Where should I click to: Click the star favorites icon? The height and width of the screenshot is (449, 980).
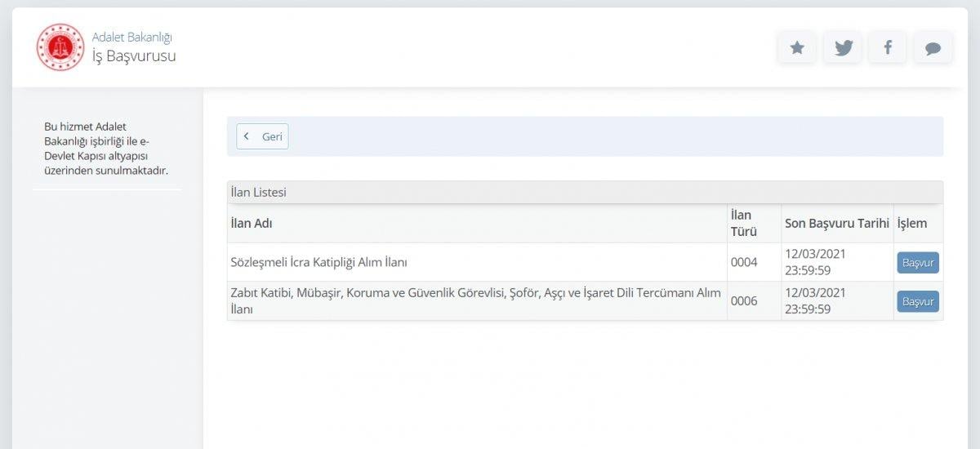(x=797, y=48)
